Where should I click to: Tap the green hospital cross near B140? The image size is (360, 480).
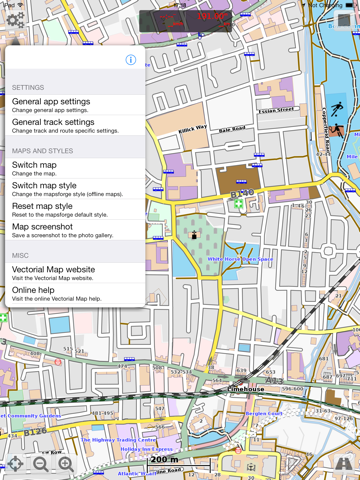point(238,204)
